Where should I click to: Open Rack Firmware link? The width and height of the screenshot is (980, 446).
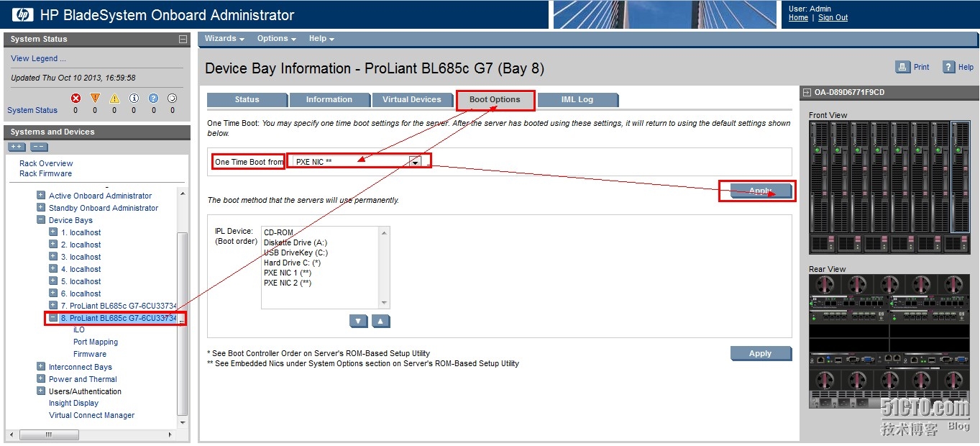tap(45, 173)
